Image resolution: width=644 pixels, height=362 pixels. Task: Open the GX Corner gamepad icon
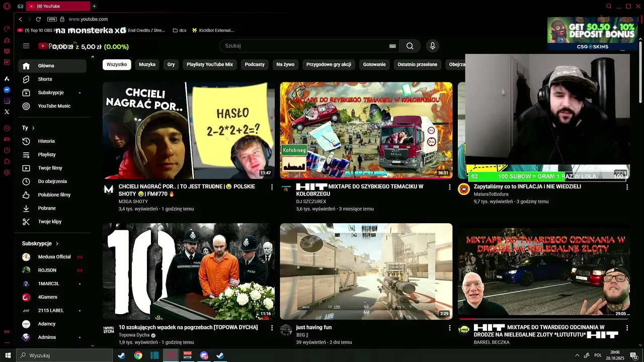click(20, 6)
